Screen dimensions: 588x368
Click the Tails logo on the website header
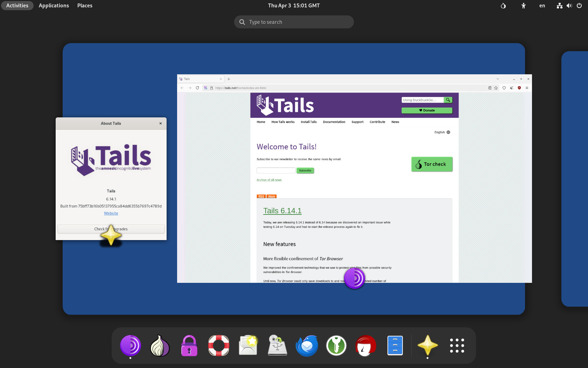pyautogui.click(x=285, y=105)
